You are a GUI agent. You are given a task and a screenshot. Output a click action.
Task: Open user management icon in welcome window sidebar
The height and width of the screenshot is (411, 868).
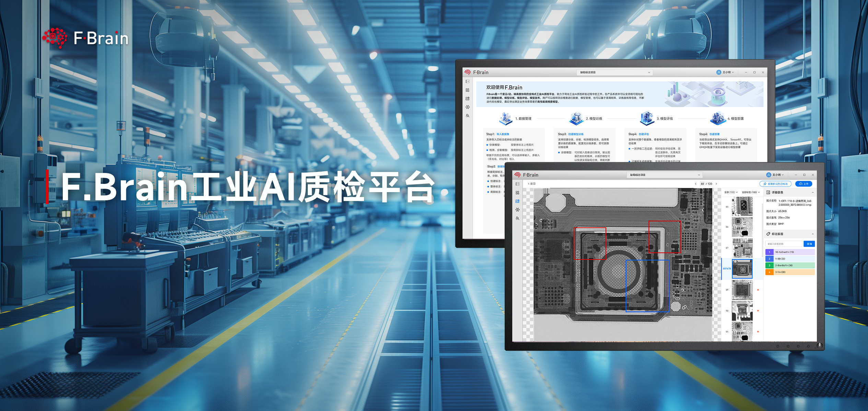tap(467, 116)
